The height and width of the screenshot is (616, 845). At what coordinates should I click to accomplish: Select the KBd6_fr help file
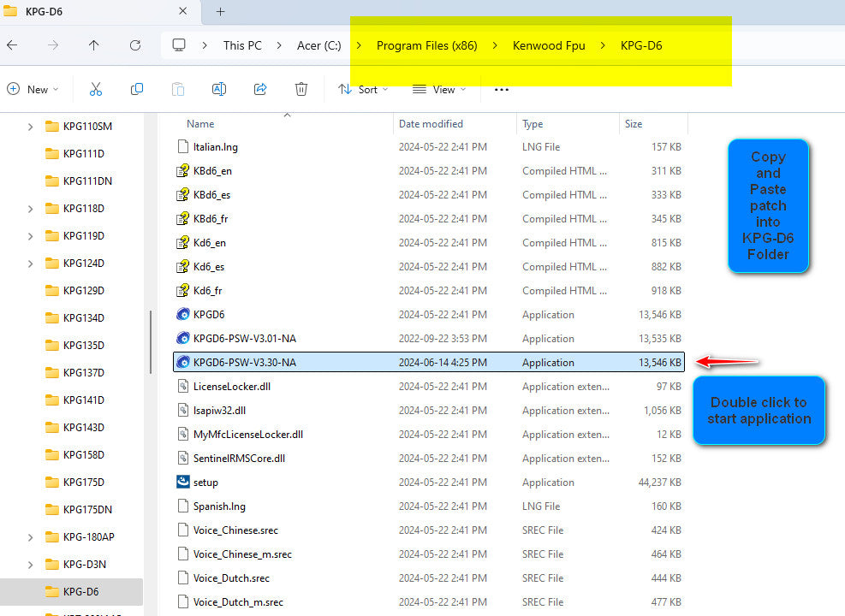click(x=210, y=219)
